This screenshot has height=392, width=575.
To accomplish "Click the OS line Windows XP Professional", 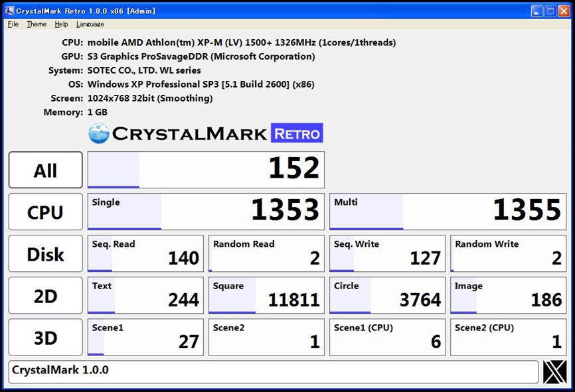I will (x=201, y=84).
